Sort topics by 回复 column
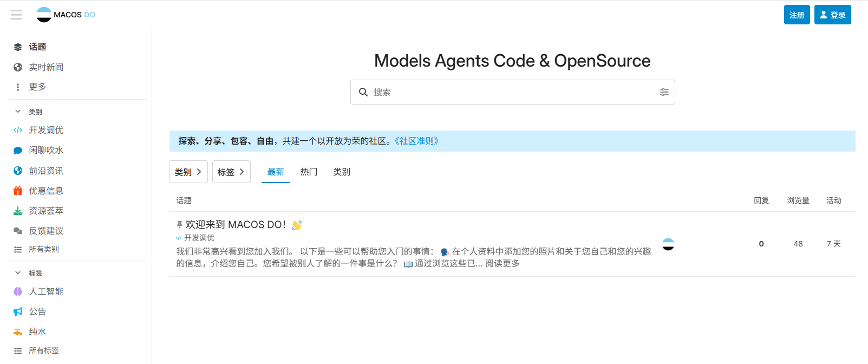868x364 pixels. pyautogui.click(x=761, y=200)
